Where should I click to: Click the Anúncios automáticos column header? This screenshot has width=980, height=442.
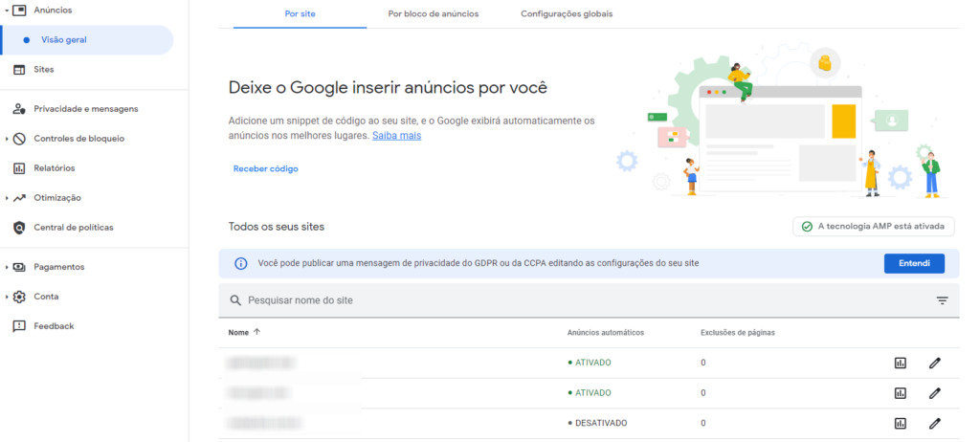tap(606, 333)
